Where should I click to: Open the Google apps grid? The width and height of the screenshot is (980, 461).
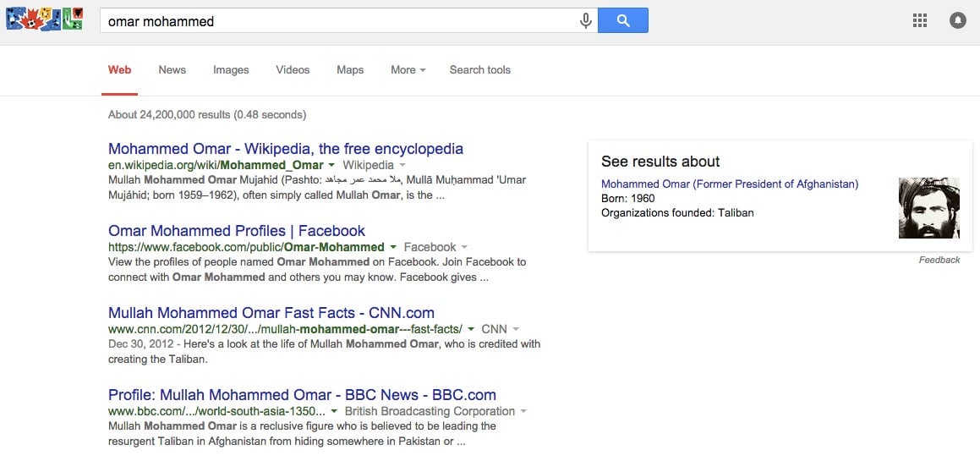click(919, 20)
